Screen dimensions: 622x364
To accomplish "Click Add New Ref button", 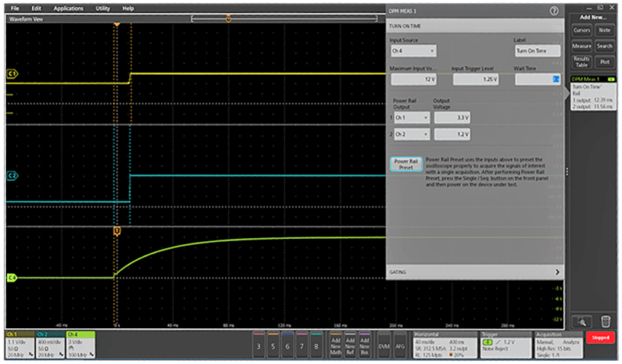I will (x=350, y=345).
